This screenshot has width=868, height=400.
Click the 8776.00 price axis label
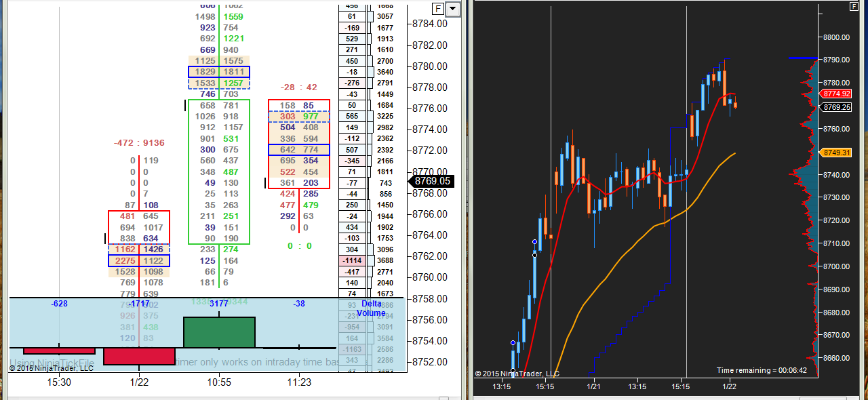click(x=430, y=108)
